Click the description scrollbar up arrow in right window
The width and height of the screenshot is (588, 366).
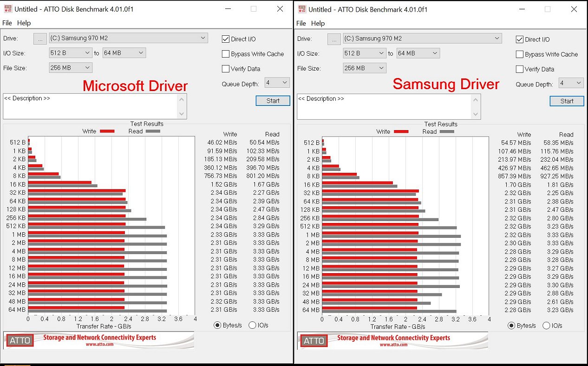coord(476,99)
